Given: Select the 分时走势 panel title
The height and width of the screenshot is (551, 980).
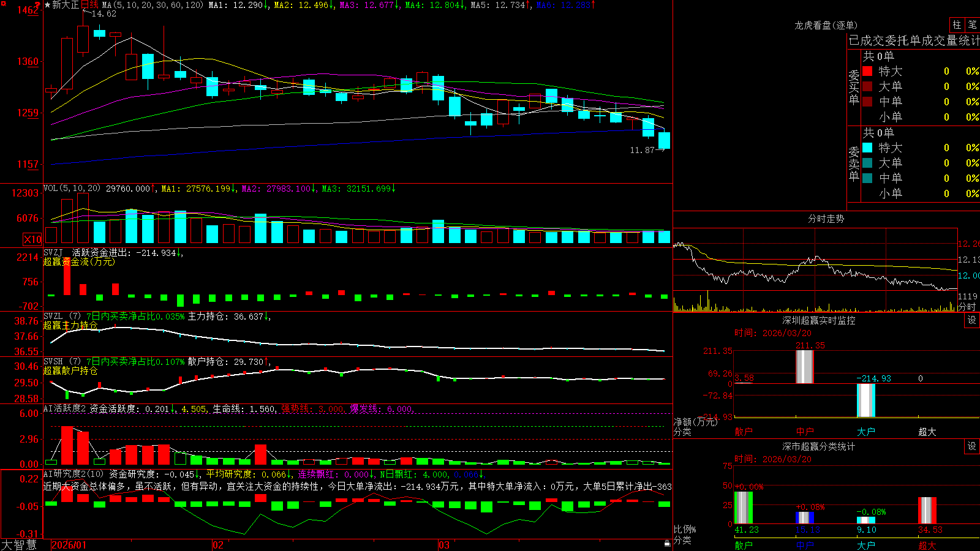Looking at the screenshot, I should coord(826,219).
